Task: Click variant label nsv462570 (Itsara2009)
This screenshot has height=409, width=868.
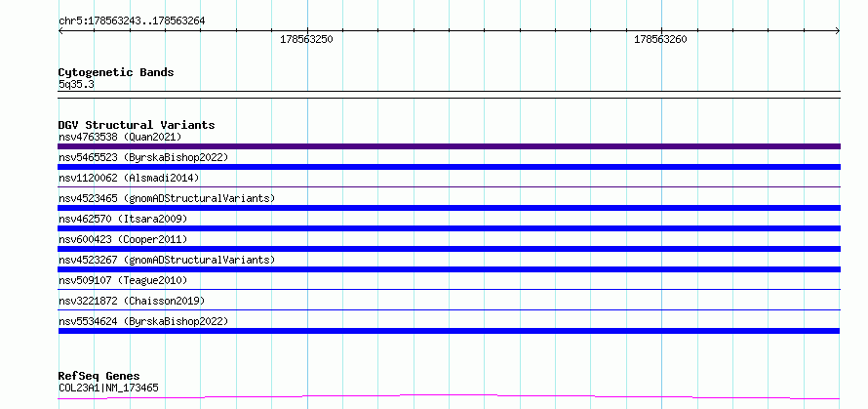Action: click(123, 219)
